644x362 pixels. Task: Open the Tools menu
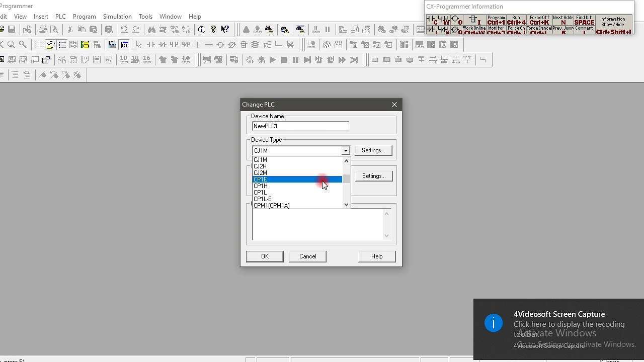[145, 17]
